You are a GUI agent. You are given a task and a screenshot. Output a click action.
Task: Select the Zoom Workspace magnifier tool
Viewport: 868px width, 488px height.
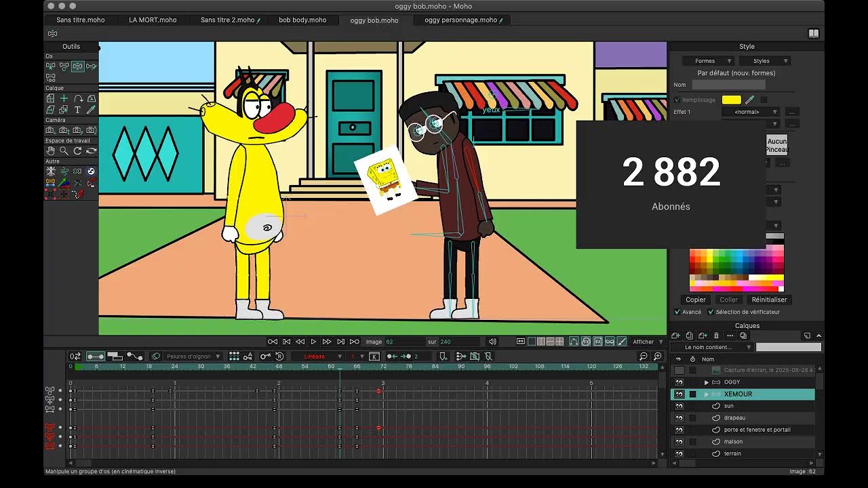coord(64,150)
